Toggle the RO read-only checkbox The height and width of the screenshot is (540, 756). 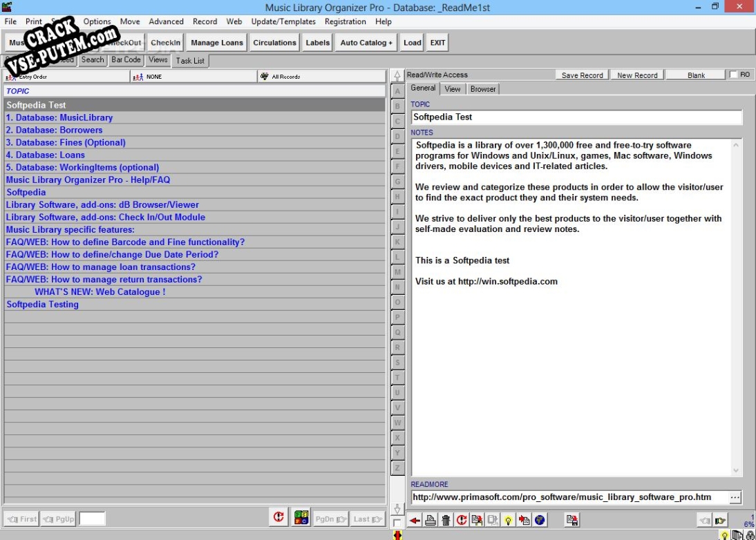coord(733,75)
